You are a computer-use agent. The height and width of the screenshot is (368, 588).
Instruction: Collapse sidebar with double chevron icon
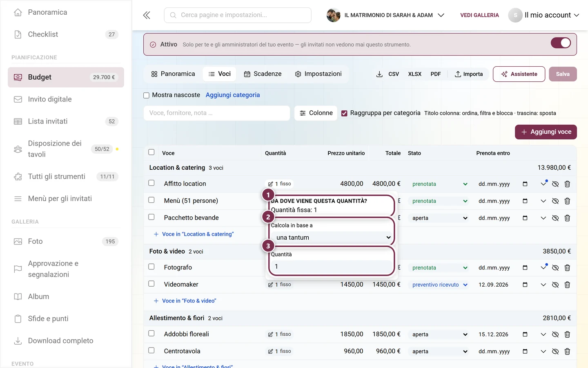pos(147,15)
